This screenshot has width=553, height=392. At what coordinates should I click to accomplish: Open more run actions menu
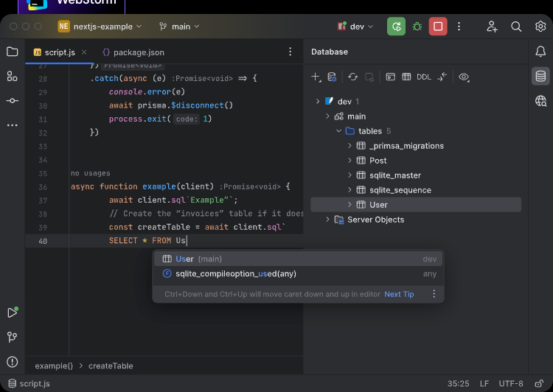(459, 27)
